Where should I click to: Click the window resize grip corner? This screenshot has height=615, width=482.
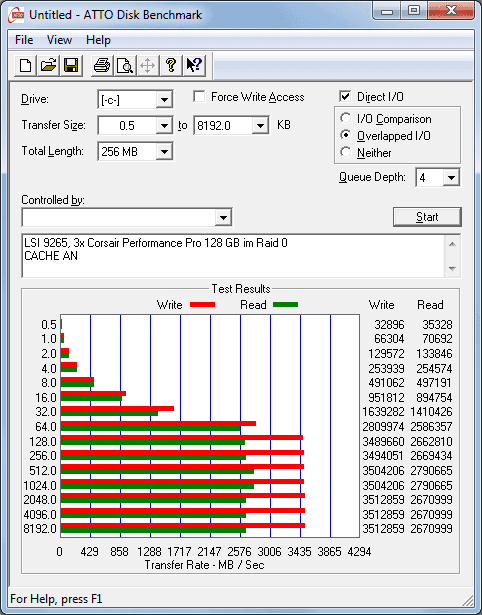pos(468,600)
